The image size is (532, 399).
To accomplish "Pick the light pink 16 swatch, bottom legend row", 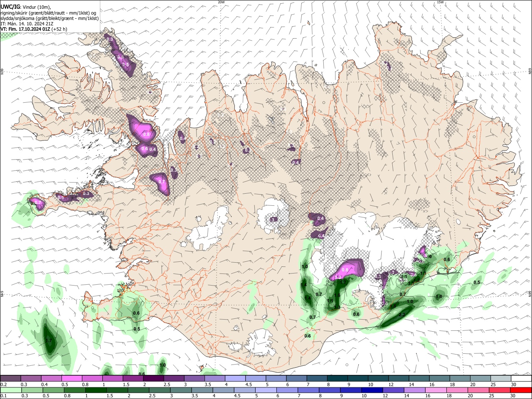I will 436,390.
